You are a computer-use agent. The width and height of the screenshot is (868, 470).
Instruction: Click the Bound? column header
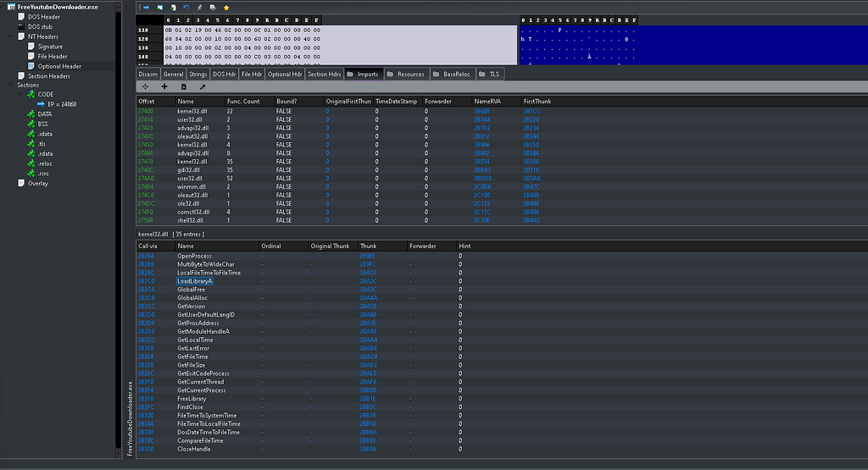click(x=299, y=102)
